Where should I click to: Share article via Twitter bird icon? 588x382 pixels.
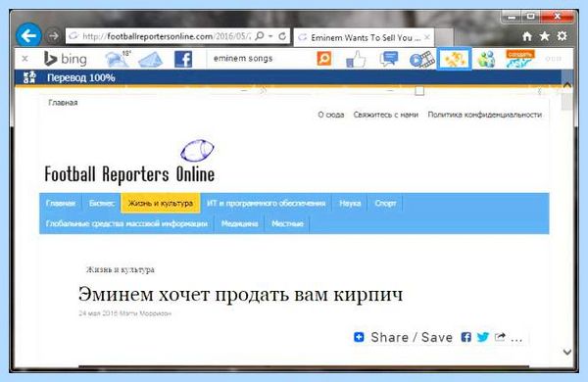483,337
